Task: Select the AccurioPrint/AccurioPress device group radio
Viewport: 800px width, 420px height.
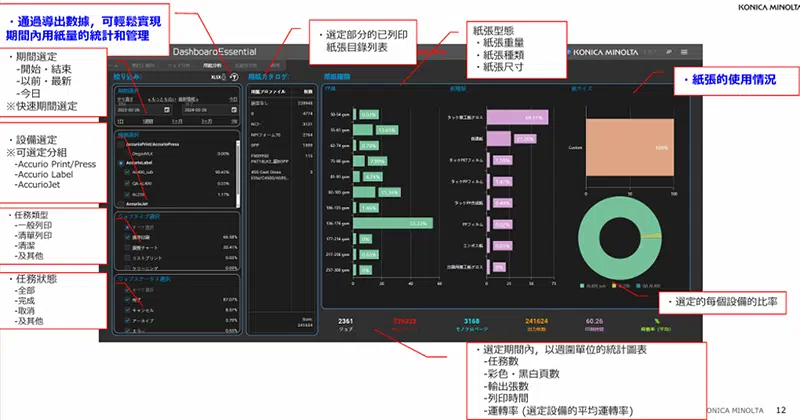Action: (121, 144)
